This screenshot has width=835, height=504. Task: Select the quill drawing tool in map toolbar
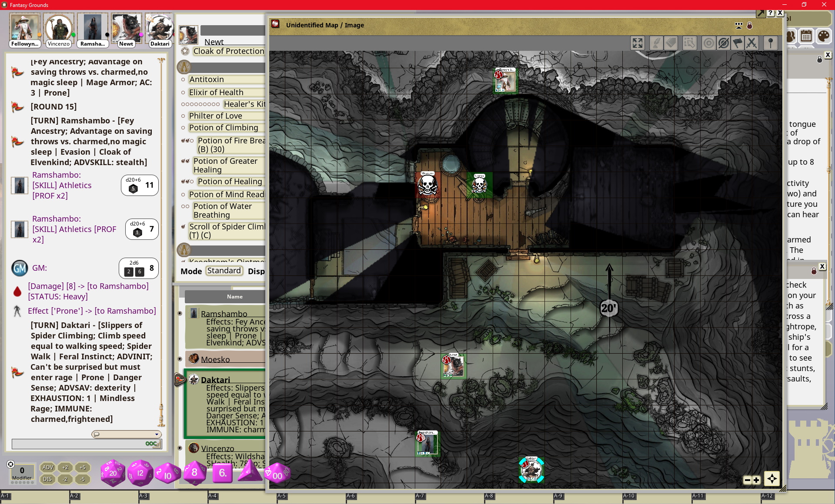pos(656,43)
